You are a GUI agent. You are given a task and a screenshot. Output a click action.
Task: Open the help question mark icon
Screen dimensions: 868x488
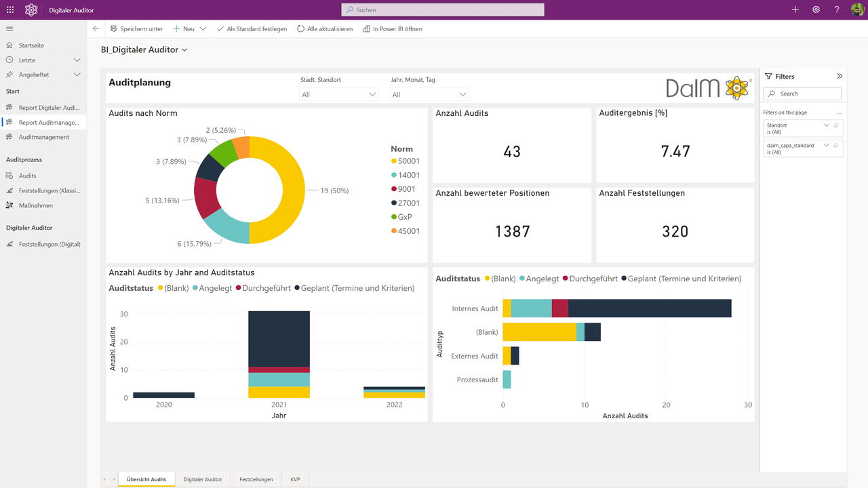837,10
